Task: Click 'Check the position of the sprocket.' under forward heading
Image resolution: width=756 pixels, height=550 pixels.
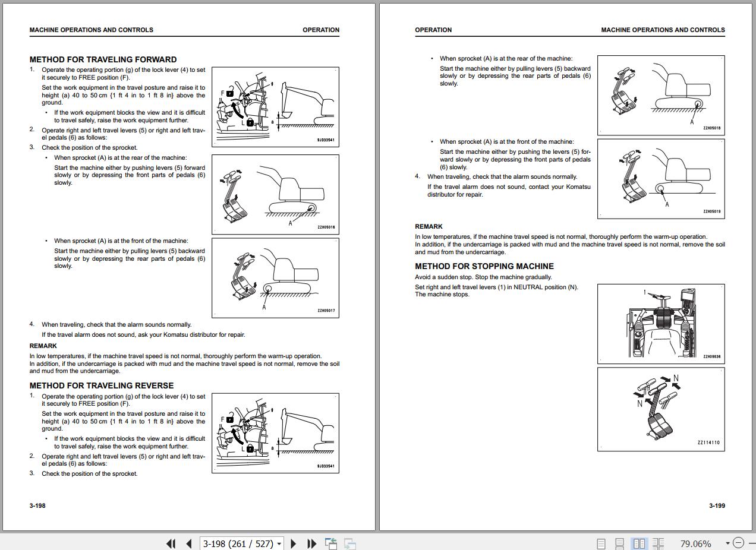Action: (x=89, y=147)
